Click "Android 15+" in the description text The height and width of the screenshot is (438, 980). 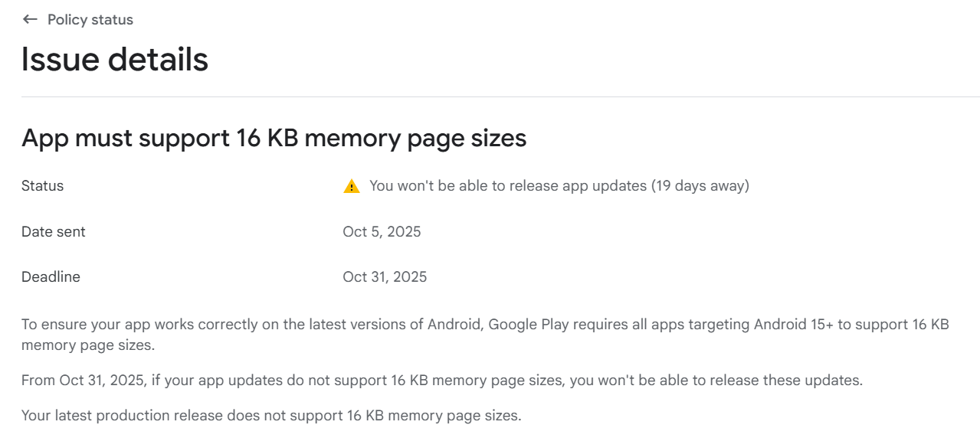coord(793,325)
